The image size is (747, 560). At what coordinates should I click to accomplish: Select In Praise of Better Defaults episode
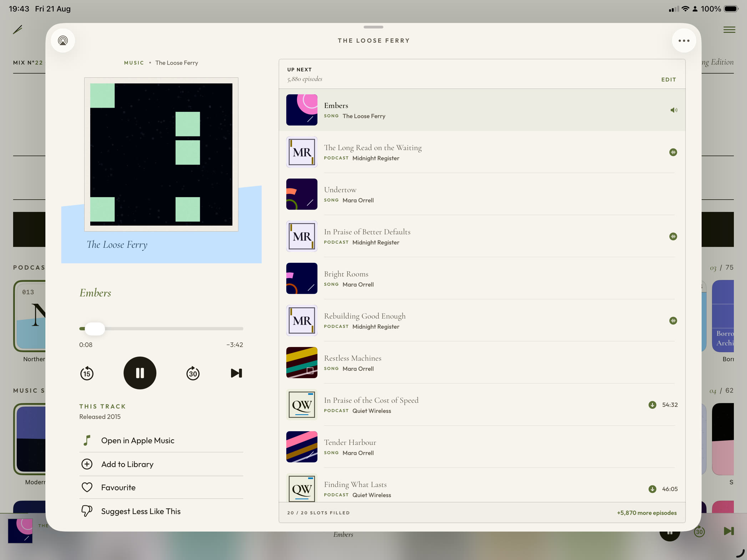[x=482, y=237]
